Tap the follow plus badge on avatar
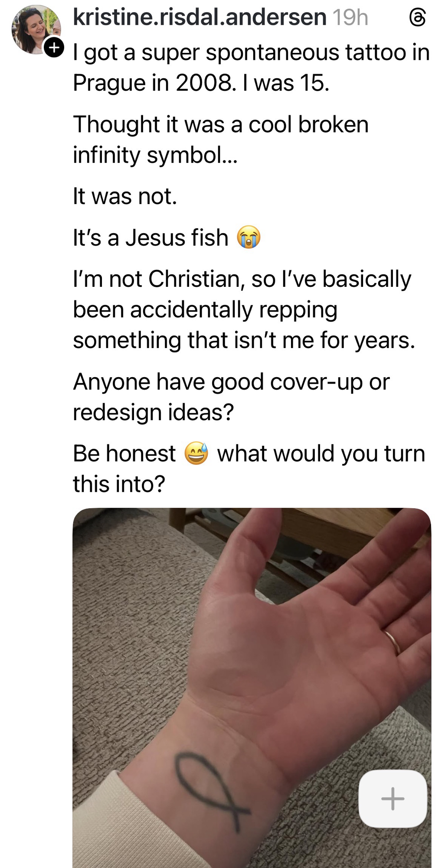 54,47
